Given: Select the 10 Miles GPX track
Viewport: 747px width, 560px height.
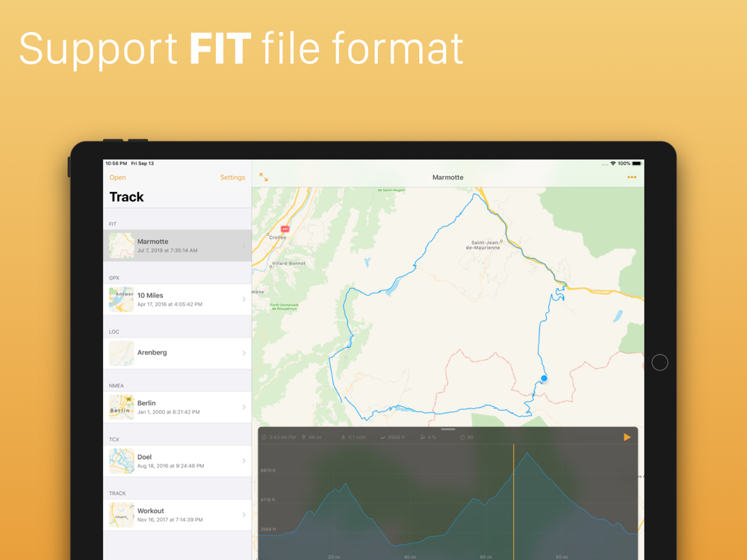Looking at the screenshot, I should pos(177,299).
